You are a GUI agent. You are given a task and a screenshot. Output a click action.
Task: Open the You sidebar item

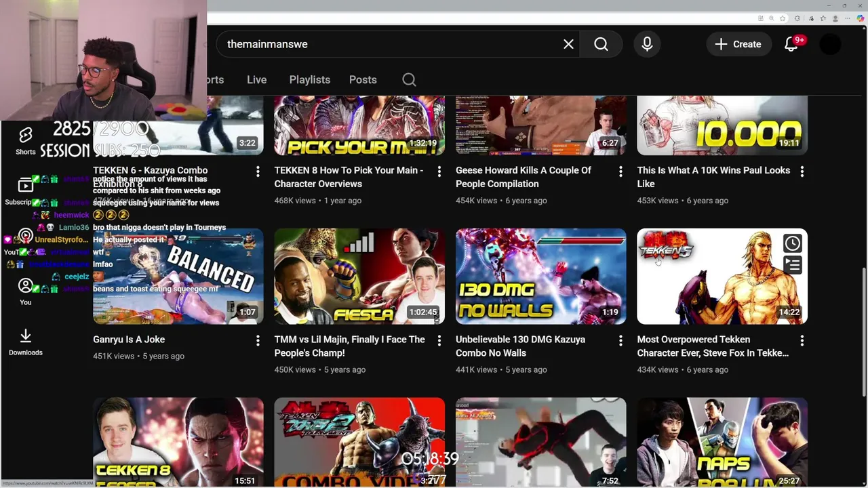[26, 291]
